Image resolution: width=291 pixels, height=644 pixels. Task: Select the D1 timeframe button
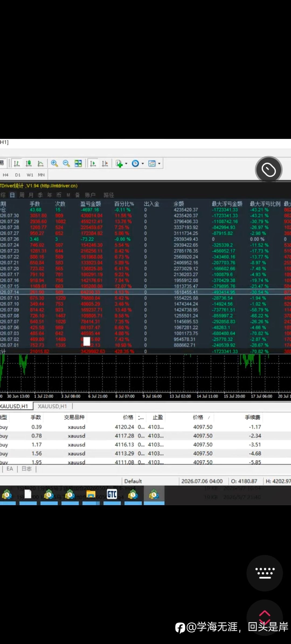pos(18,175)
